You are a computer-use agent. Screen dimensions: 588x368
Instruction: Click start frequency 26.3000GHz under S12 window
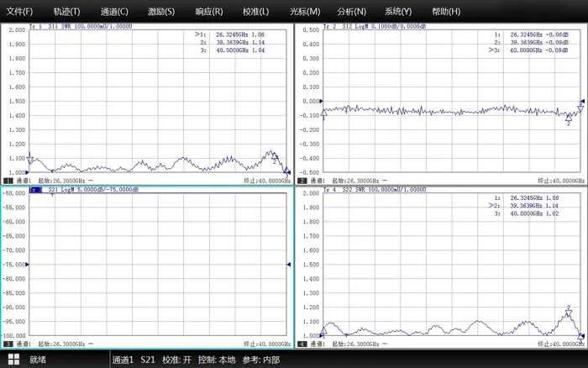(355, 181)
